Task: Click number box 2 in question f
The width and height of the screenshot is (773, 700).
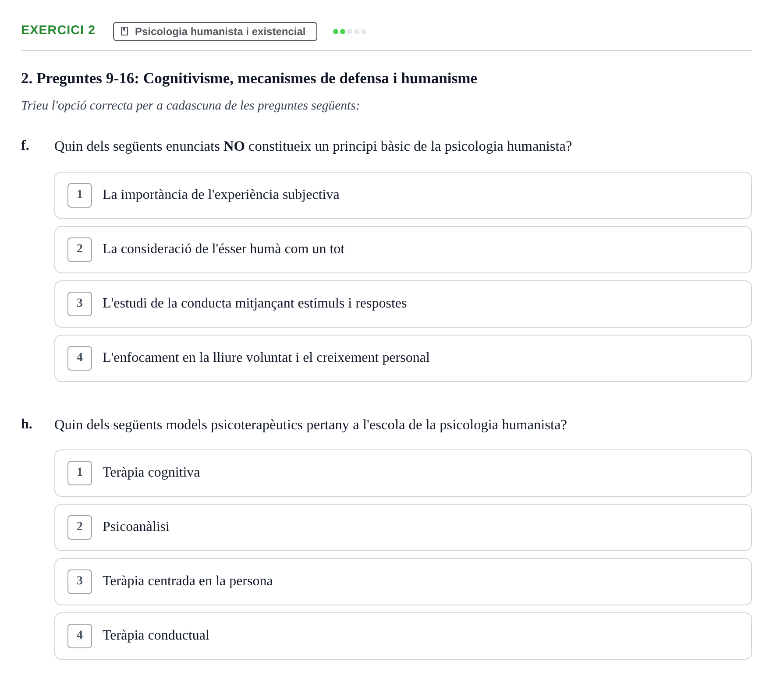Action: [80, 250]
